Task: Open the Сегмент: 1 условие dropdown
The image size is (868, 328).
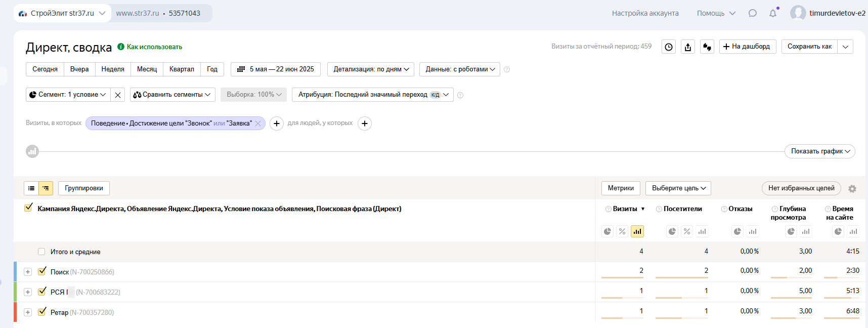Action: click(68, 95)
